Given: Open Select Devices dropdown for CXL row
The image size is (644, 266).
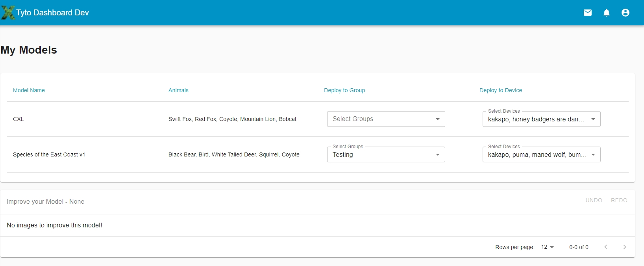Looking at the screenshot, I should (541, 119).
